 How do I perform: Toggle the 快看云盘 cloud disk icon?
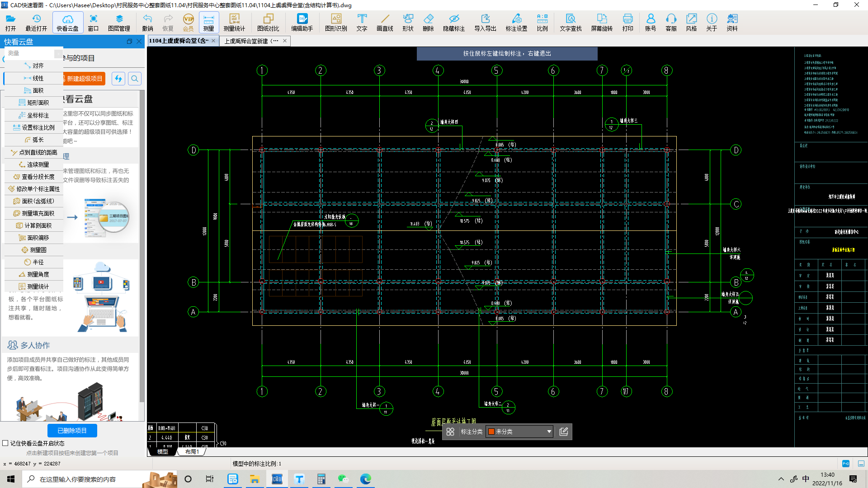pos(67,22)
